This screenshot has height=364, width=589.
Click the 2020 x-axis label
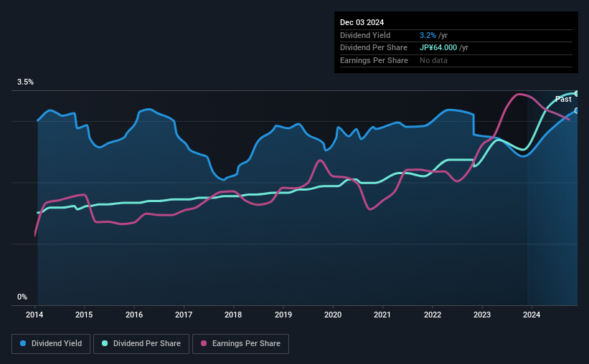click(x=333, y=315)
